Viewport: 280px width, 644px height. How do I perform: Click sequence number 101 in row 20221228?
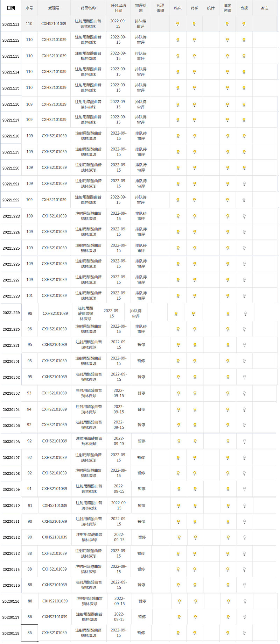pyautogui.click(x=30, y=295)
